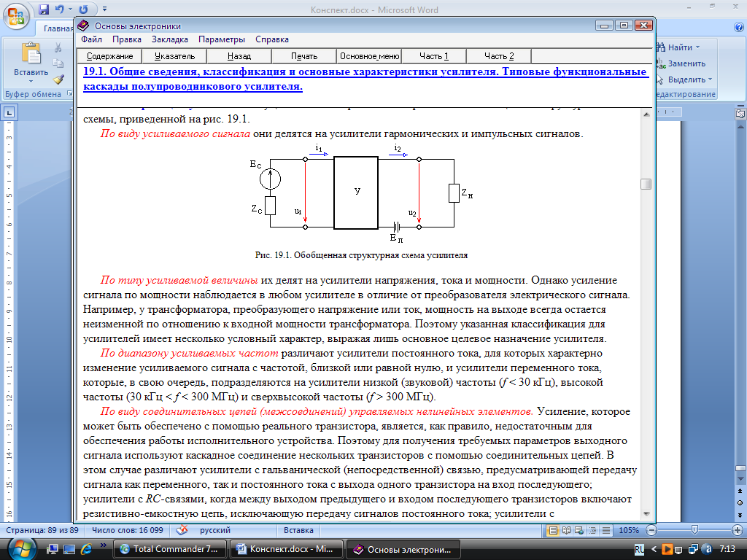Image resolution: width=747 pixels, height=560 pixels.
Task: Open Internet Explorer from quick launch
Action: (x=87, y=549)
